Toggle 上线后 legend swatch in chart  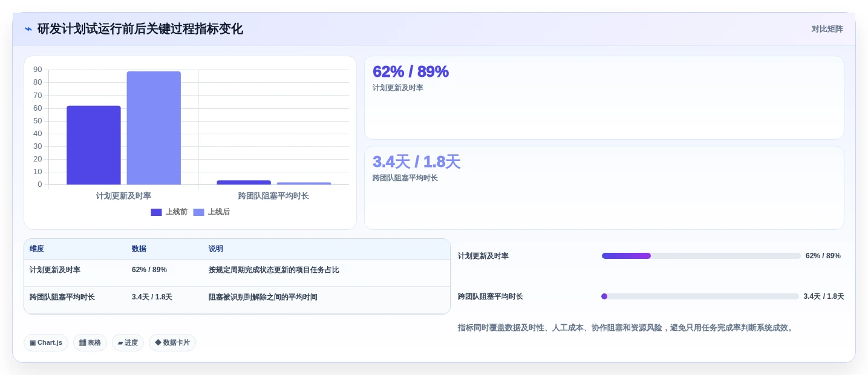pyautogui.click(x=198, y=212)
